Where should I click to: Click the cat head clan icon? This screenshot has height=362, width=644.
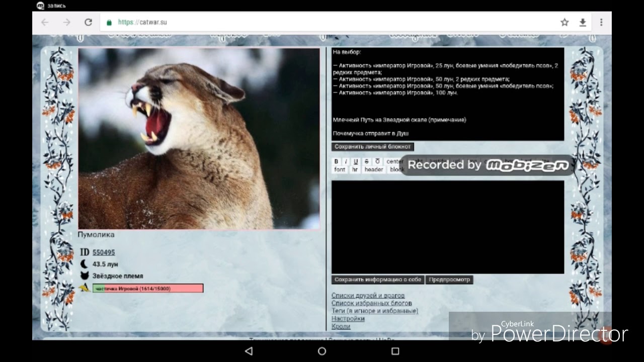(x=85, y=276)
